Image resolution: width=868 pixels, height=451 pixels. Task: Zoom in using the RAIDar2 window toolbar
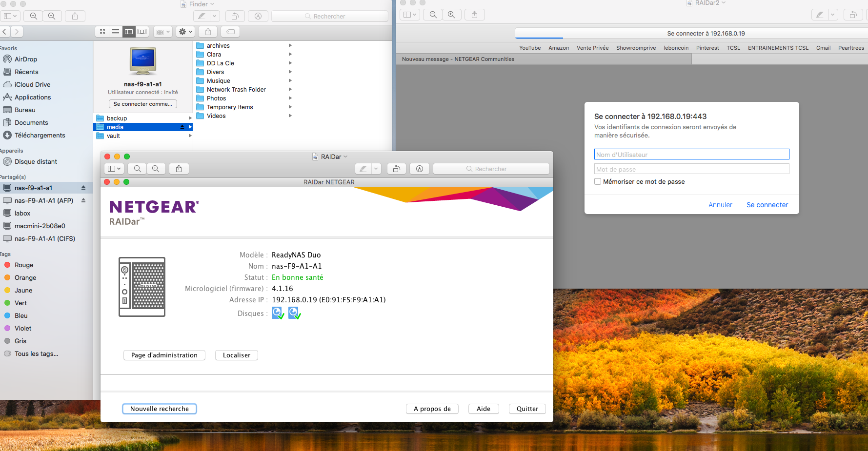451,15
